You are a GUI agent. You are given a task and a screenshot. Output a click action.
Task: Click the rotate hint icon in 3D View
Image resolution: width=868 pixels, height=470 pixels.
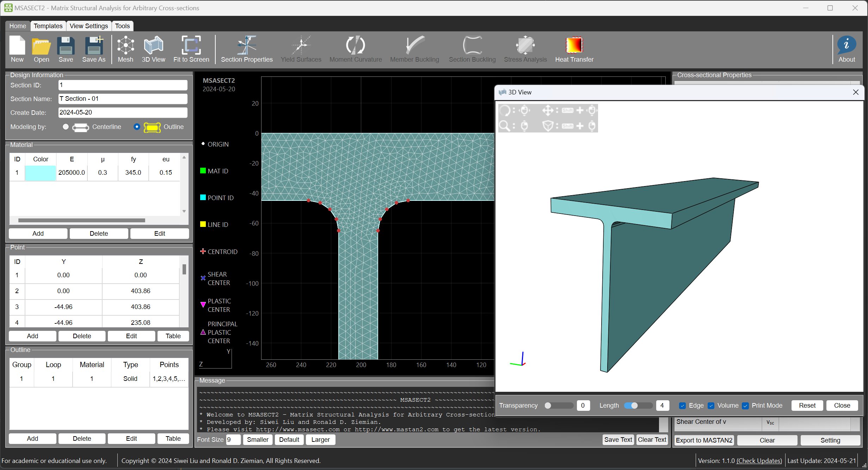point(505,111)
